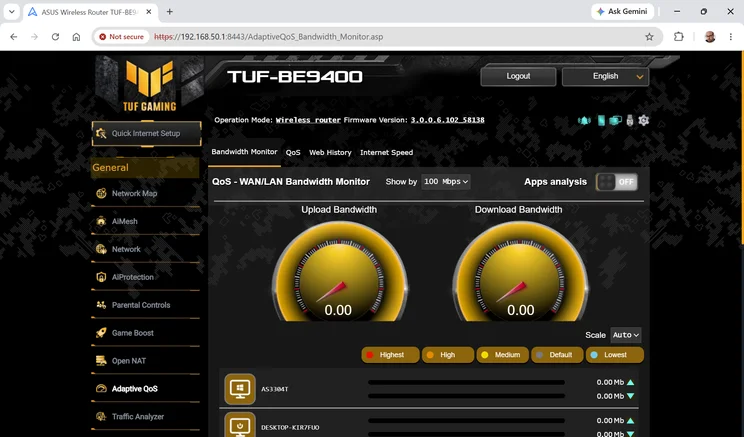Viewport: 744px width, 437px height.
Task: Open the Scale Auto dropdown
Action: click(x=625, y=335)
